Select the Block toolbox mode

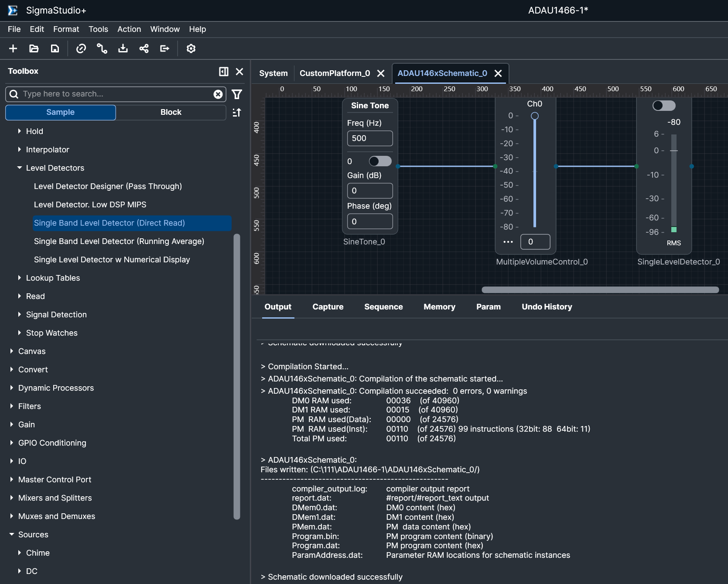click(x=171, y=112)
